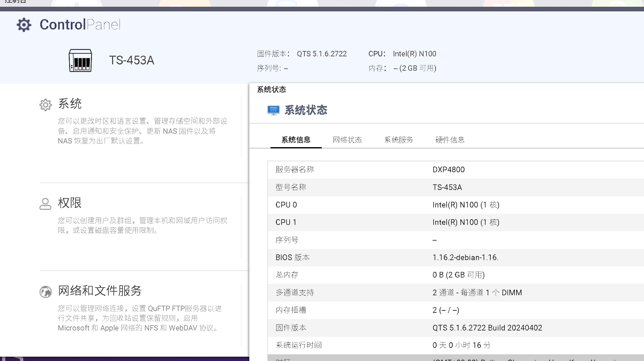
Task: Select the 多通道支持 value text
Action: point(477,293)
